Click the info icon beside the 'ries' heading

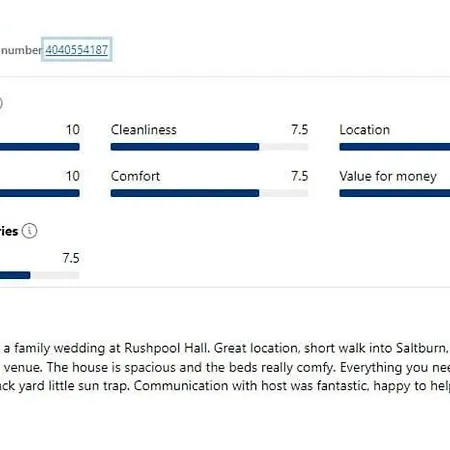click(30, 231)
